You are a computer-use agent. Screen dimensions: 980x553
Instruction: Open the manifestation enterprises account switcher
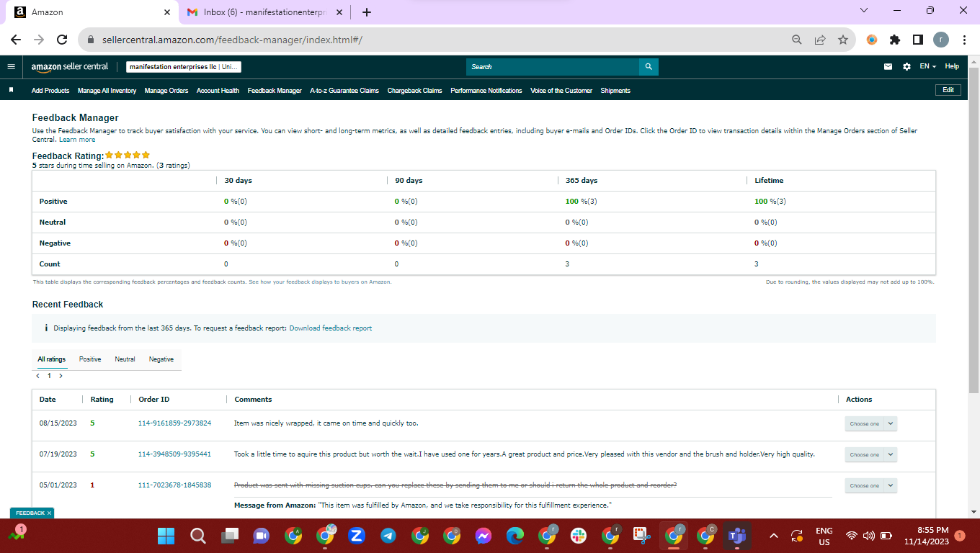184,67
